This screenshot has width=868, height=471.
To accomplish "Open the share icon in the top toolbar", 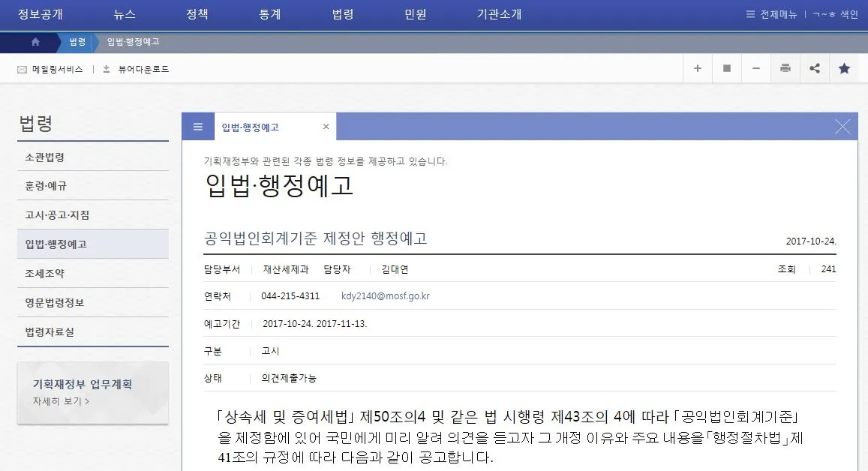I will point(814,68).
